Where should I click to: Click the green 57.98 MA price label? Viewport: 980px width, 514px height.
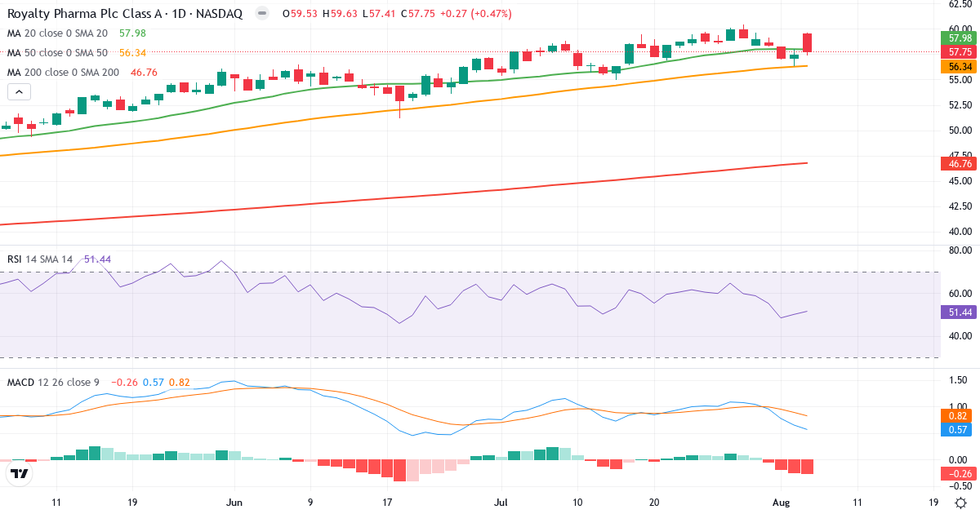tap(960, 38)
